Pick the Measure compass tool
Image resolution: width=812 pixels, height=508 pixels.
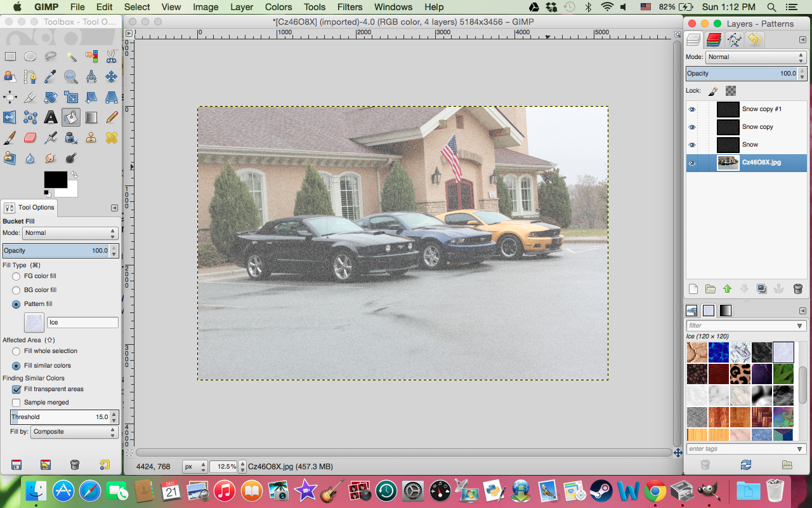pyautogui.click(x=91, y=77)
